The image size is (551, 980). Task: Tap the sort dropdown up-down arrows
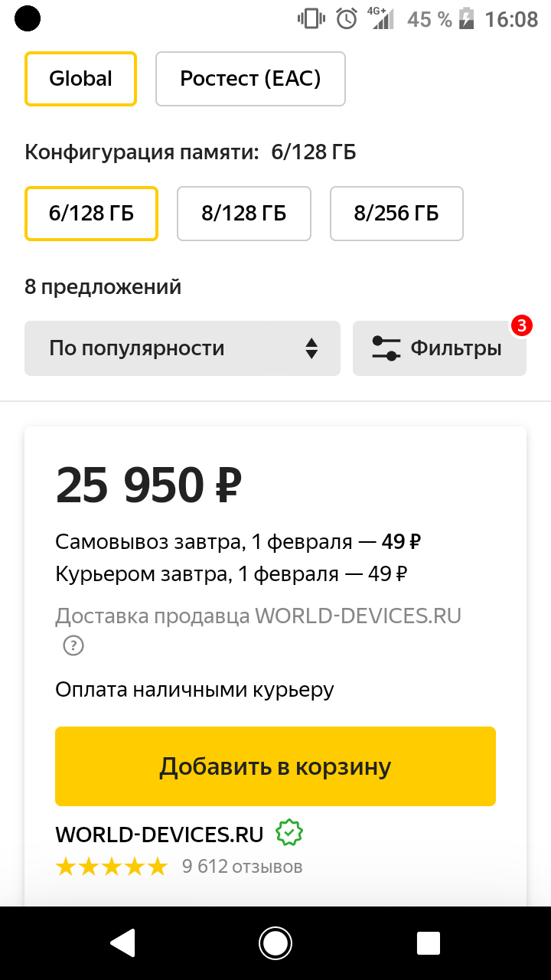pos(311,348)
